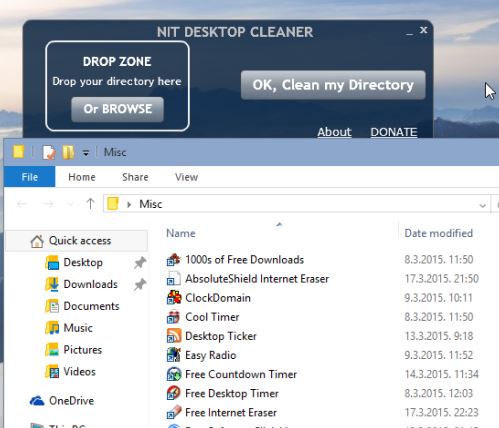Switch to the Home ribbon tab
499x428 pixels.
point(82,177)
